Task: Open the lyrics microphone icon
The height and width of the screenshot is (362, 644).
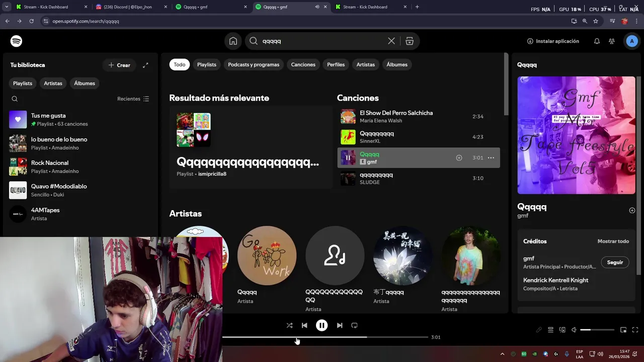Action: coord(539,330)
